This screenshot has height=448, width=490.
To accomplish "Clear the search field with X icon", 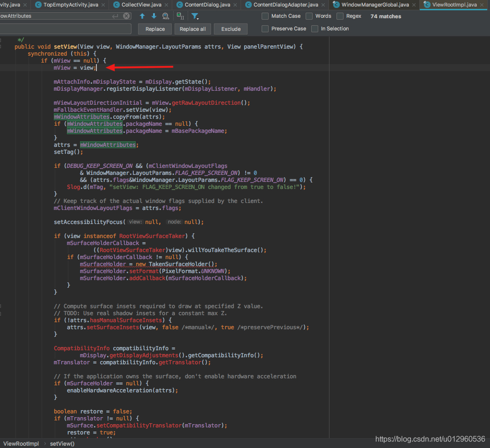I will (126, 16).
